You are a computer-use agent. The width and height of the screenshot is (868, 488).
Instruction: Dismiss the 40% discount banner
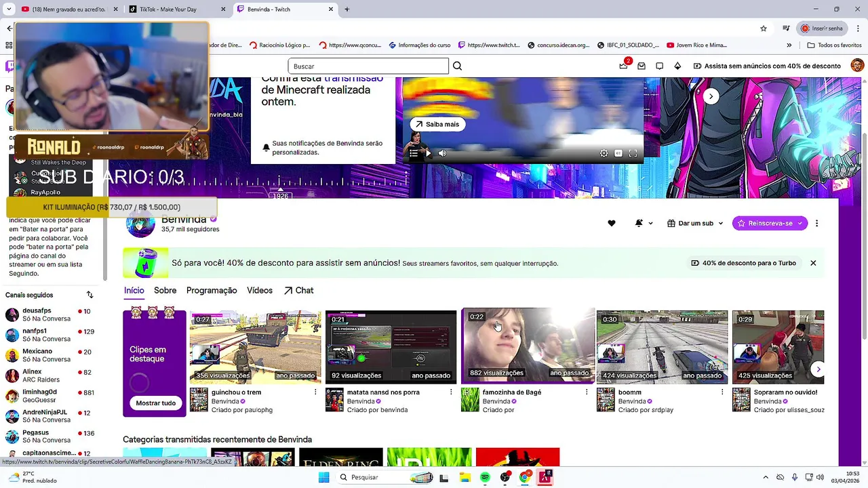coord(813,263)
